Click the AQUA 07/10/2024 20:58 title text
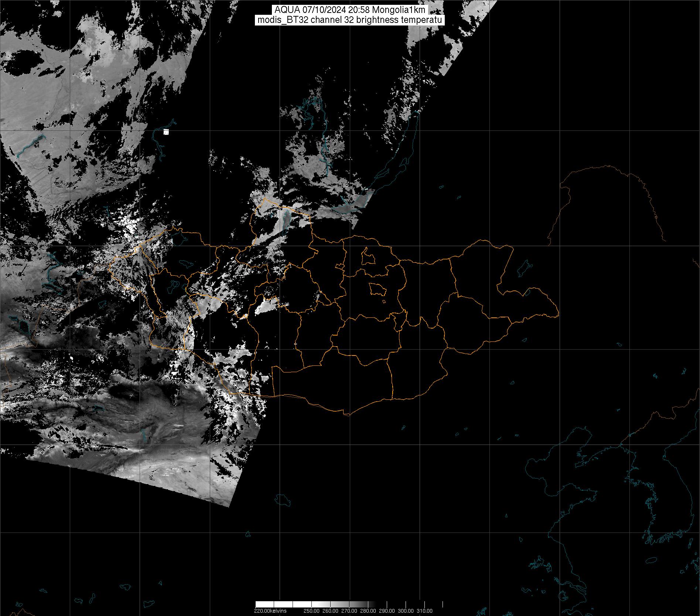Image resolution: width=700 pixels, height=616 pixels. (349, 10)
